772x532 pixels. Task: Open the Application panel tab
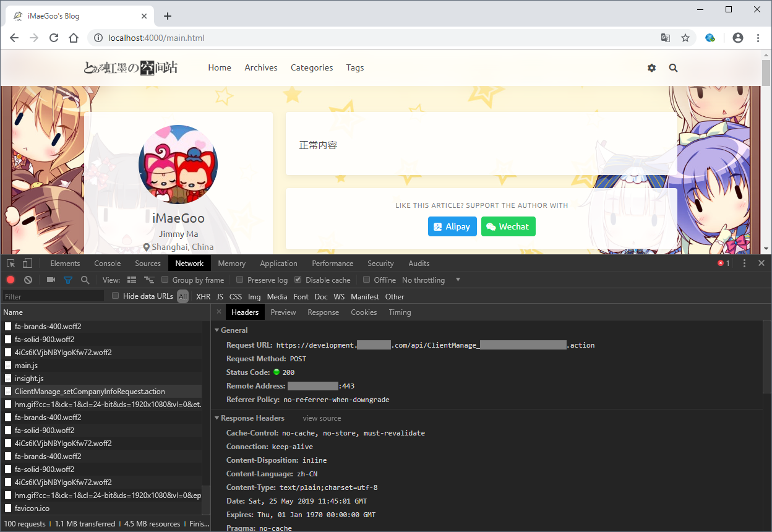(278, 263)
